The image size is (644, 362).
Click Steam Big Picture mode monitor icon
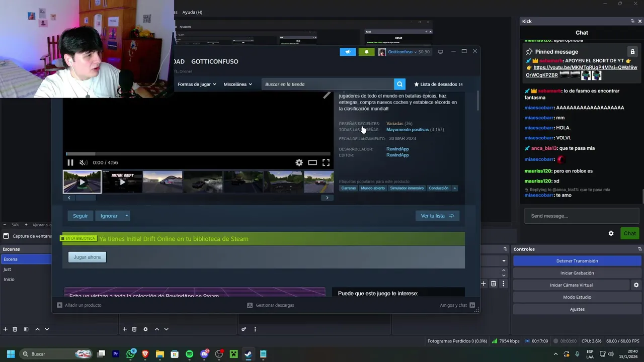click(x=440, y=52)
